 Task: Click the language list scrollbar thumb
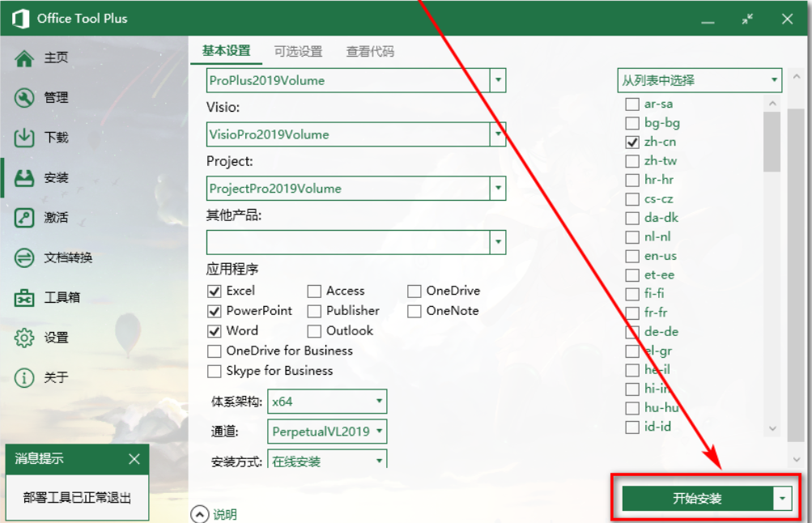pyautogui.click(x=772, y=142)
